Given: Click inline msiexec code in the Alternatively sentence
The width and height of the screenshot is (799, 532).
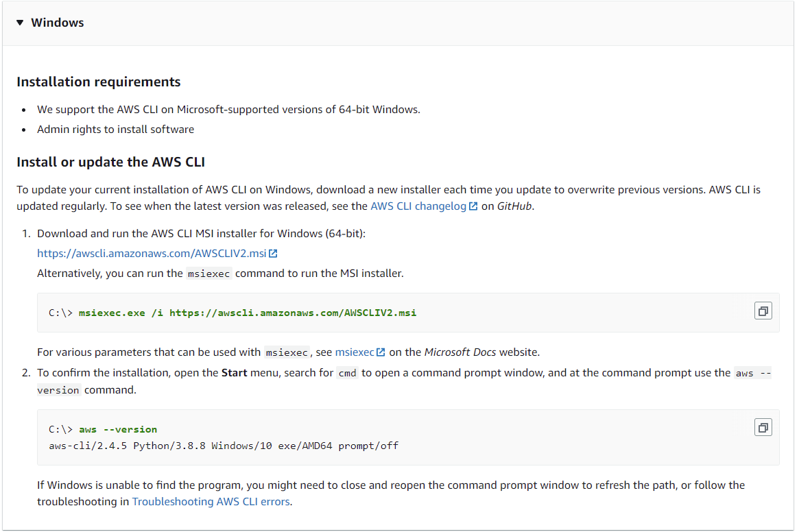Looking at the screenshot, I should coord(209,274).
